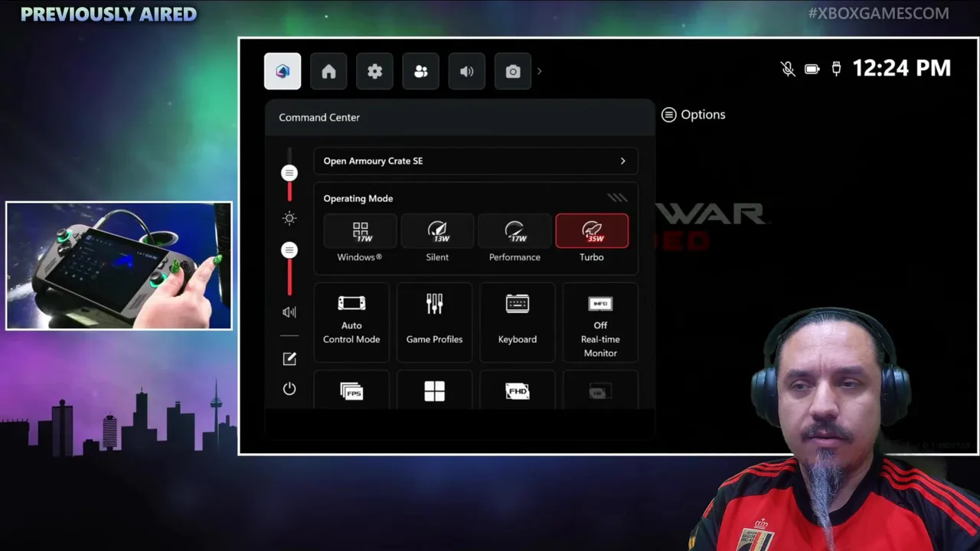Image resolution: width=980 pixels, height=551 pixels.
Task: Click the striped icon beside Operating Mode
Action: point(617,197)
